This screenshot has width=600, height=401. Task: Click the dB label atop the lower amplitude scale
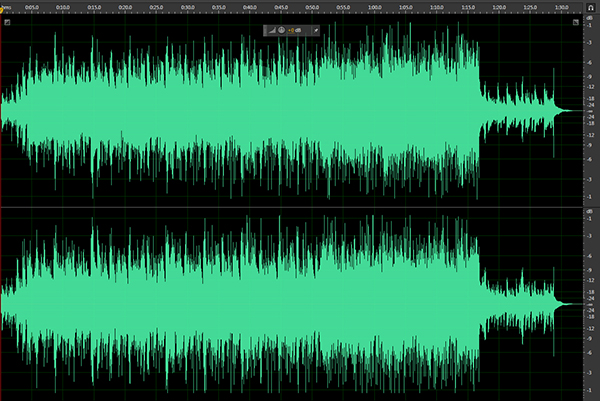point(590,213)
